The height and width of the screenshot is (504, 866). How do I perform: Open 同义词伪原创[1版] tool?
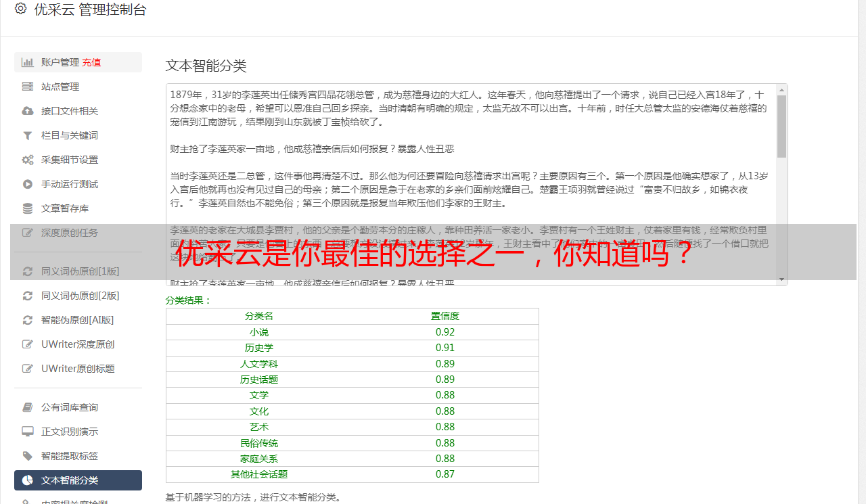[x=78, y=271]
